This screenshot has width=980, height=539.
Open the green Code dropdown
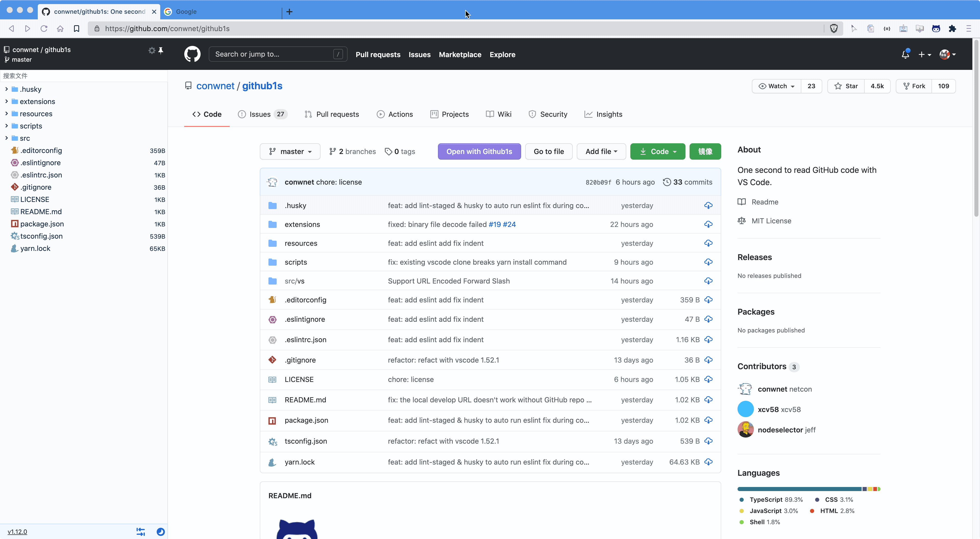pyautogui.click(x=657, y=151)
